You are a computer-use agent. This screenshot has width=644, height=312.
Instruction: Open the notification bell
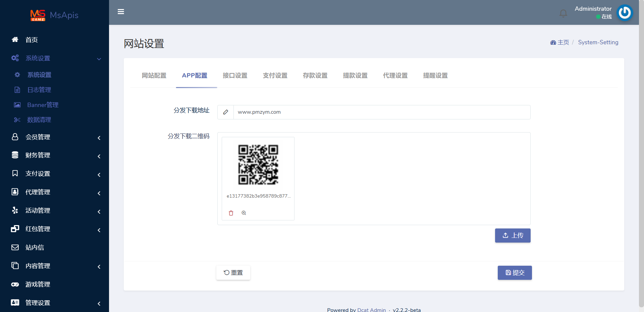coord(563,13)
